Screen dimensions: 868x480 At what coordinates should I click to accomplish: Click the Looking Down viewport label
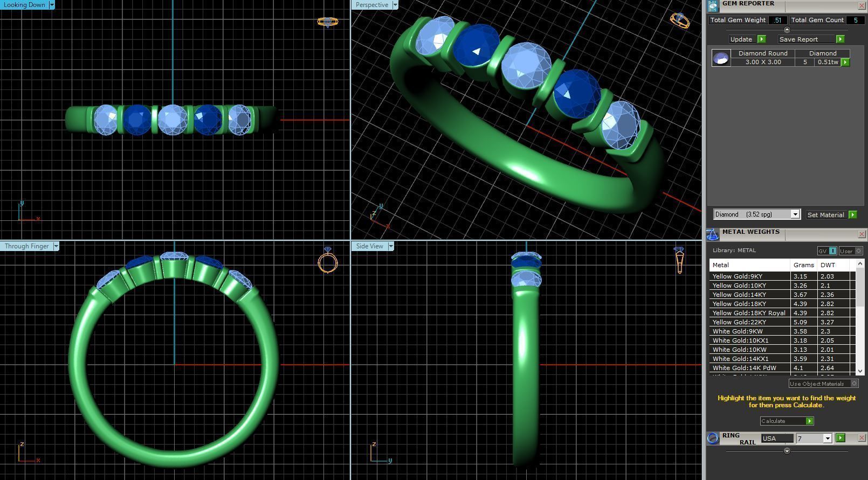pyautogui.click(x=24, y=4)
